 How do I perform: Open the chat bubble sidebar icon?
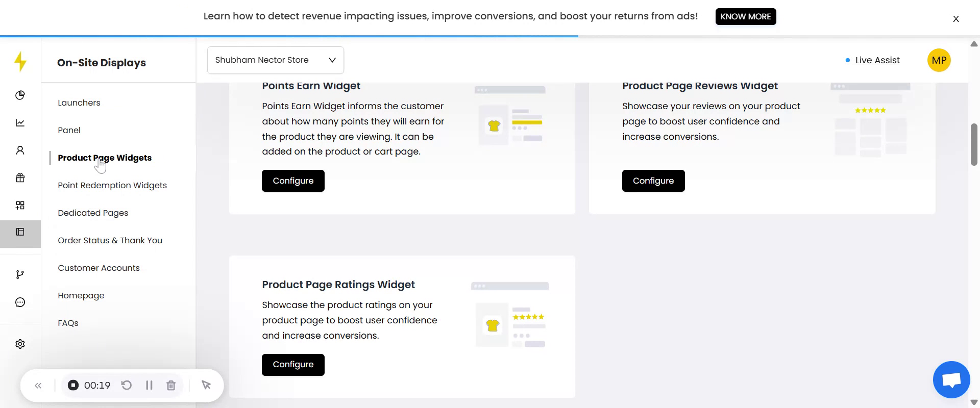coord(20,302)
